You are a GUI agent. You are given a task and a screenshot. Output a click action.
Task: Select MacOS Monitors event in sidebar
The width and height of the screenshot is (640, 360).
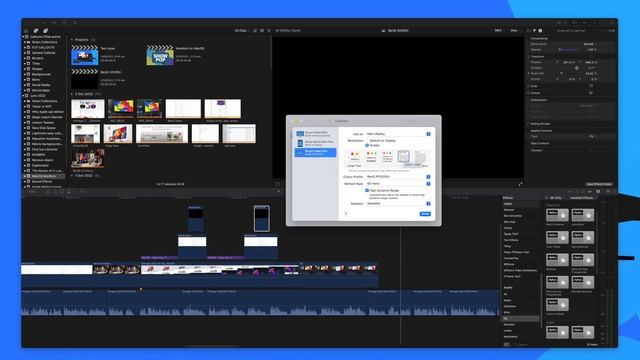[43, 176]
